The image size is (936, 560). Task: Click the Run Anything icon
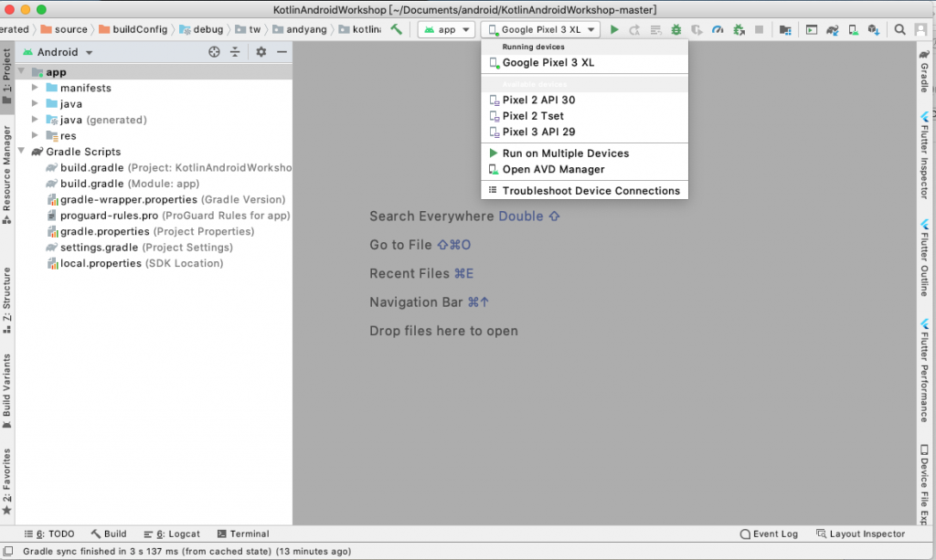[x=812, y=29]
